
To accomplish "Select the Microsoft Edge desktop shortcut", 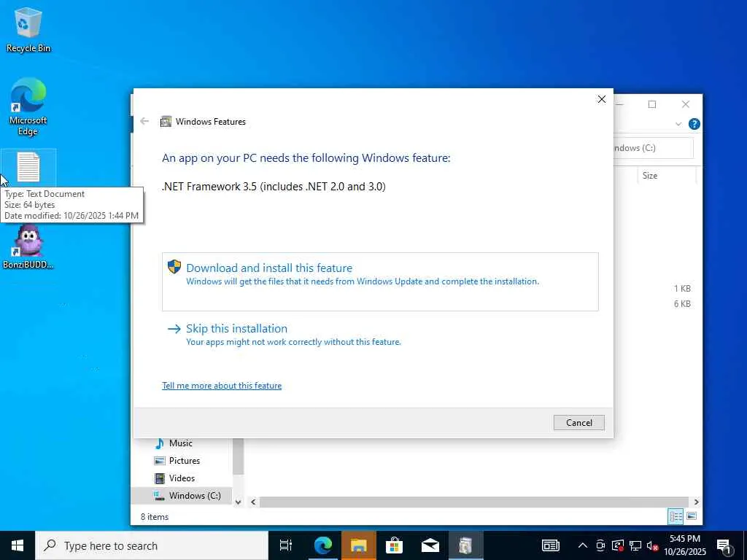I will (28, 106).
